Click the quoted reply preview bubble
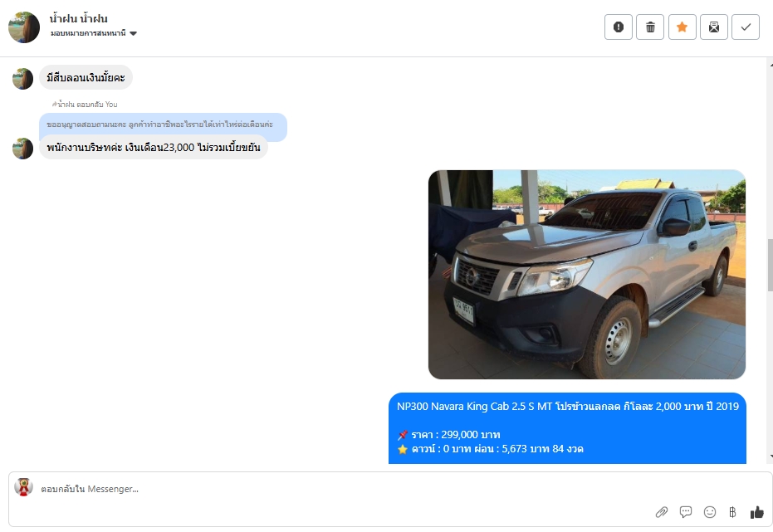773x532 pixels. [x=164, y=124]
